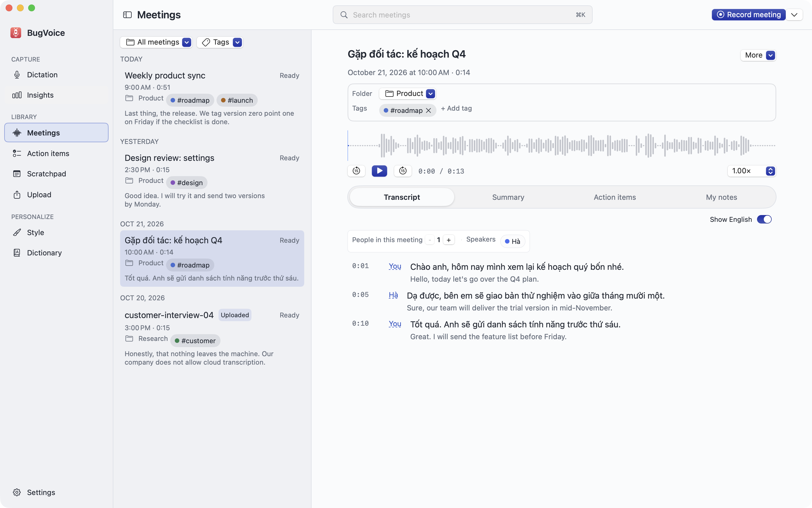
Task: Open Dictation in the sidebar
Action: click(x=56, y=75)
